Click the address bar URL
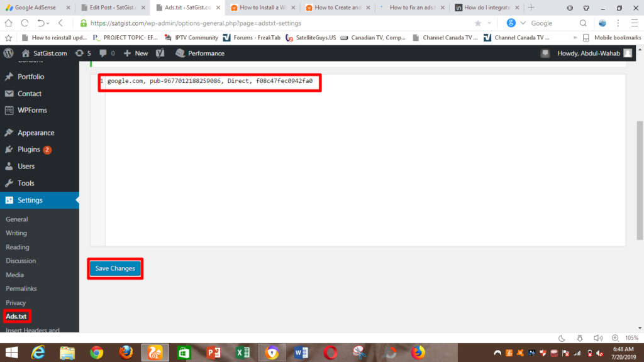 coord(196,23)
